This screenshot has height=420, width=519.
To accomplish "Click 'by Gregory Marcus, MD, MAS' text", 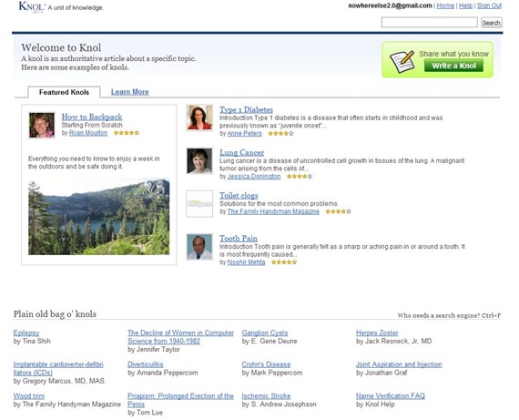I will (x=59, y=381).
